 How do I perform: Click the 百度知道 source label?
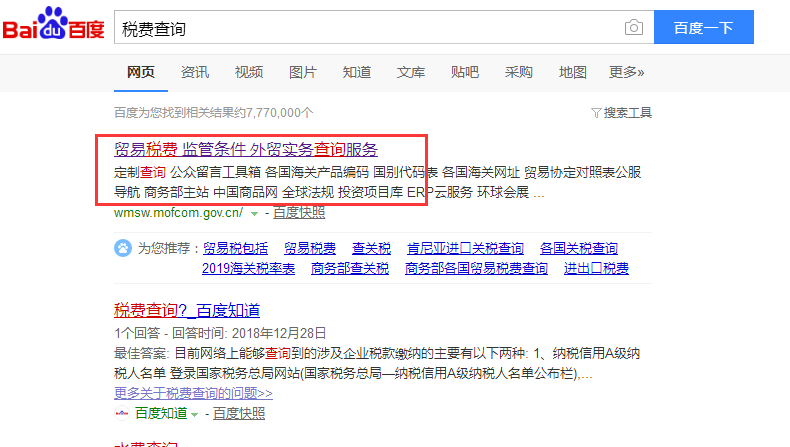pos(161,414)
